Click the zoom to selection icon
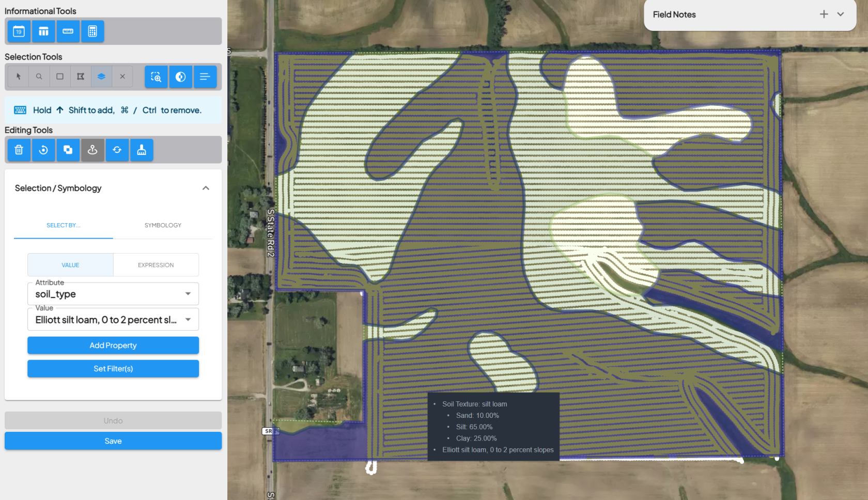 (156, 77)
